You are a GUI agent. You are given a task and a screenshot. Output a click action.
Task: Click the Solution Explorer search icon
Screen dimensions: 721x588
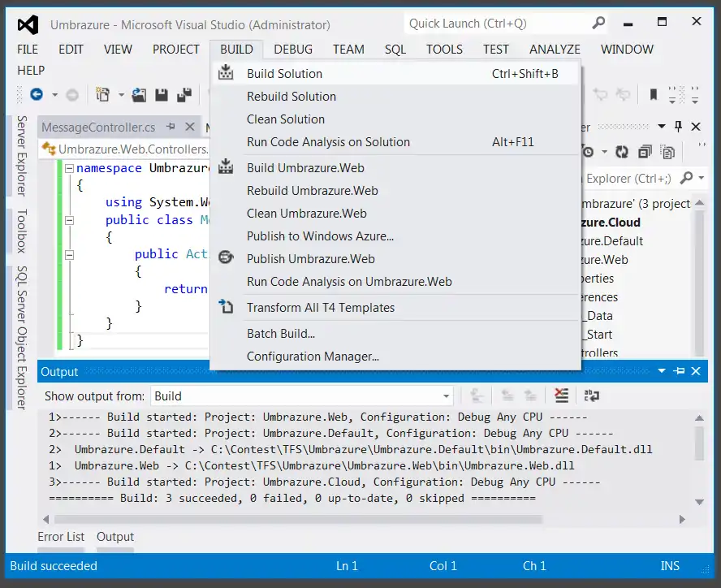687,177
